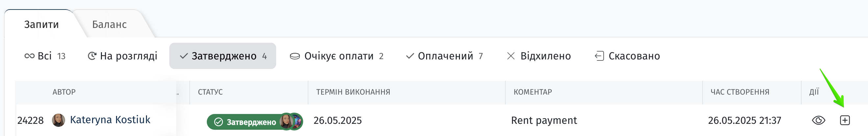
Task: Filter by Очікує оплати
Action: [337, 56]
